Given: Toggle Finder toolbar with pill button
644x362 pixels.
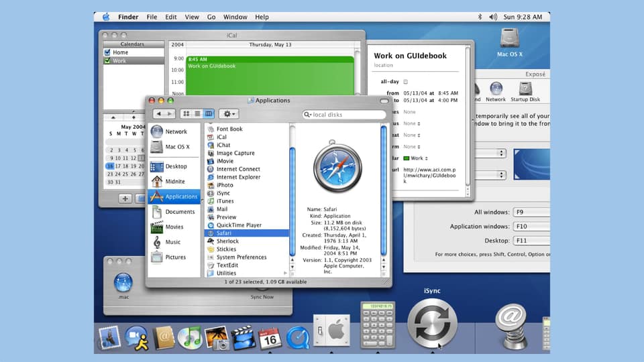Looking at the screenshot, I should coord(384,101).
